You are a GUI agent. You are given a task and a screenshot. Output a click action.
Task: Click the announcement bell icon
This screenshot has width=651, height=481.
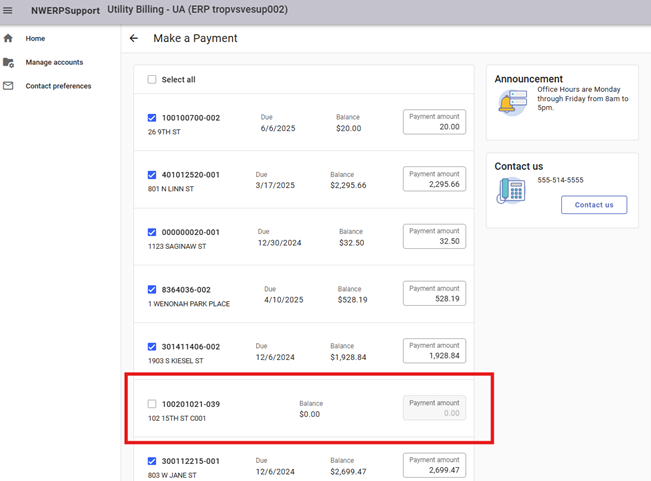click(511, 102)
